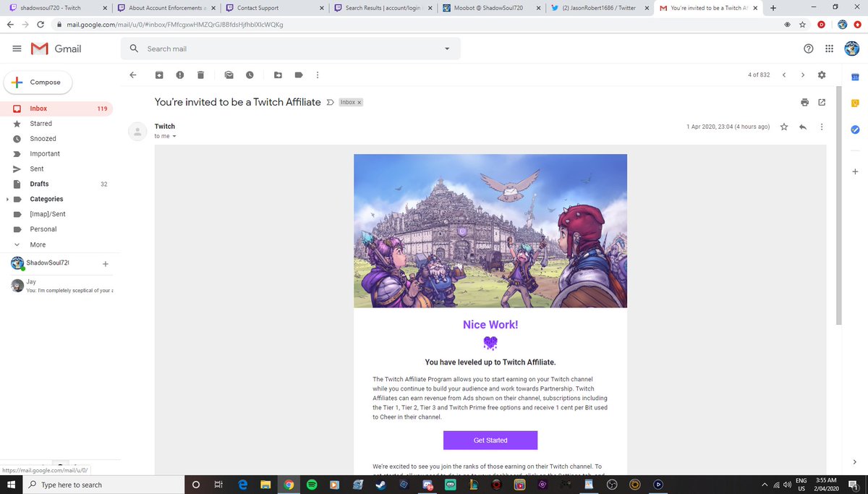
Task: Open Windows Start menu
Action: [x=12, y=485]
